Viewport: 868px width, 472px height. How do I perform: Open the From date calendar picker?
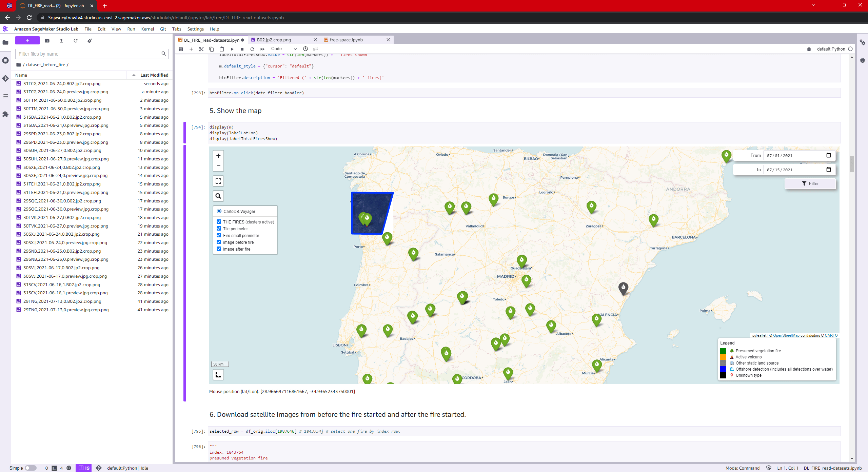click(828, 155)
